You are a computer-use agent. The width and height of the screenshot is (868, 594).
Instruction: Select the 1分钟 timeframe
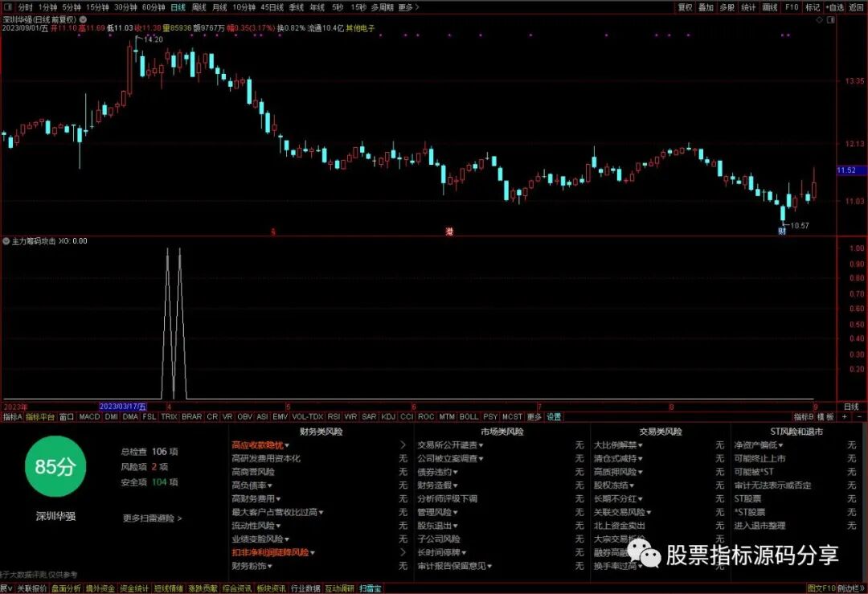[x=48, y=7]
